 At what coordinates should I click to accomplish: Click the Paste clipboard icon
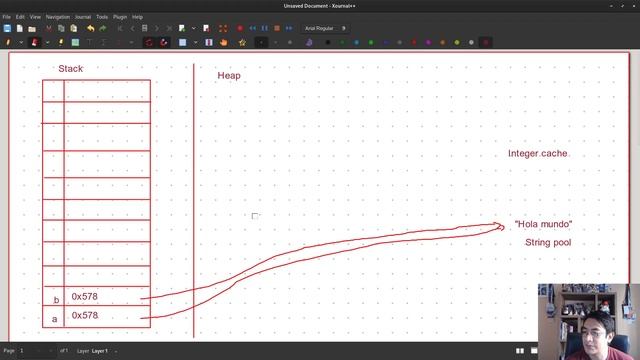pos(73,28)
